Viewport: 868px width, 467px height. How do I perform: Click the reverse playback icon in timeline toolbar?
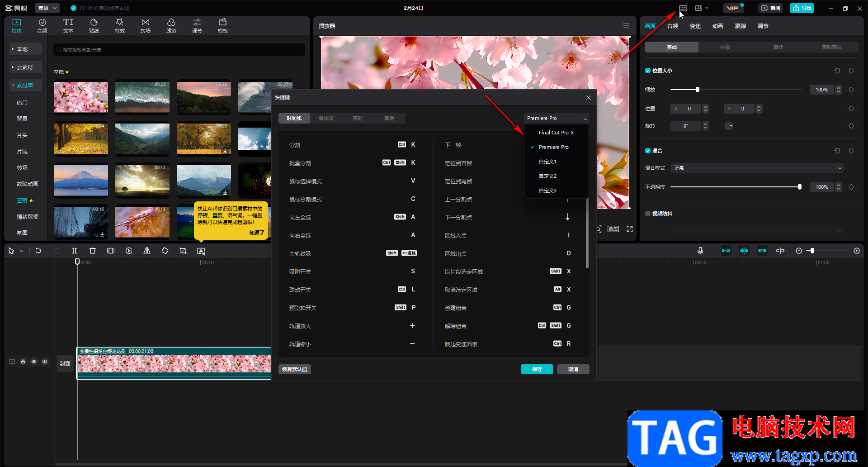coord(129,251)
